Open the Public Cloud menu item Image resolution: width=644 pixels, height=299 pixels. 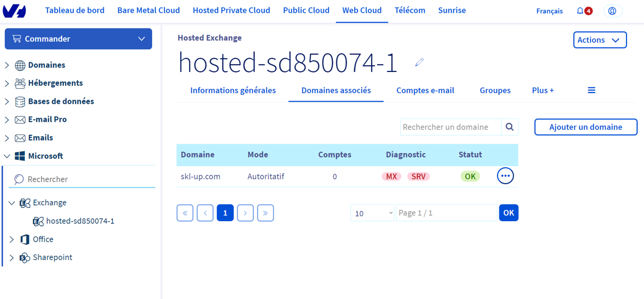coord(306,11)
